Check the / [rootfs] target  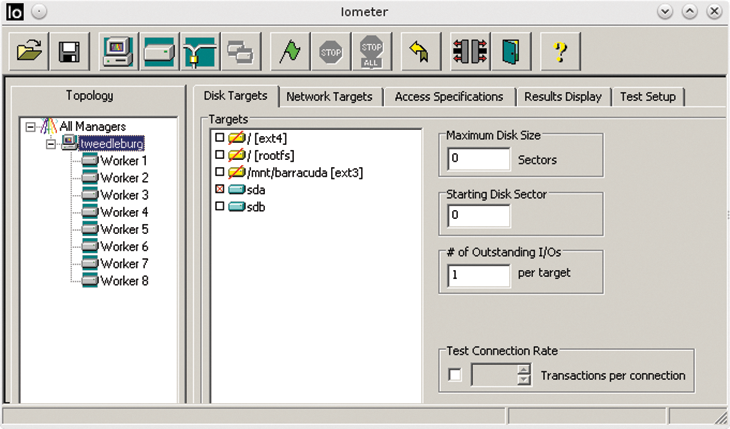220,155
